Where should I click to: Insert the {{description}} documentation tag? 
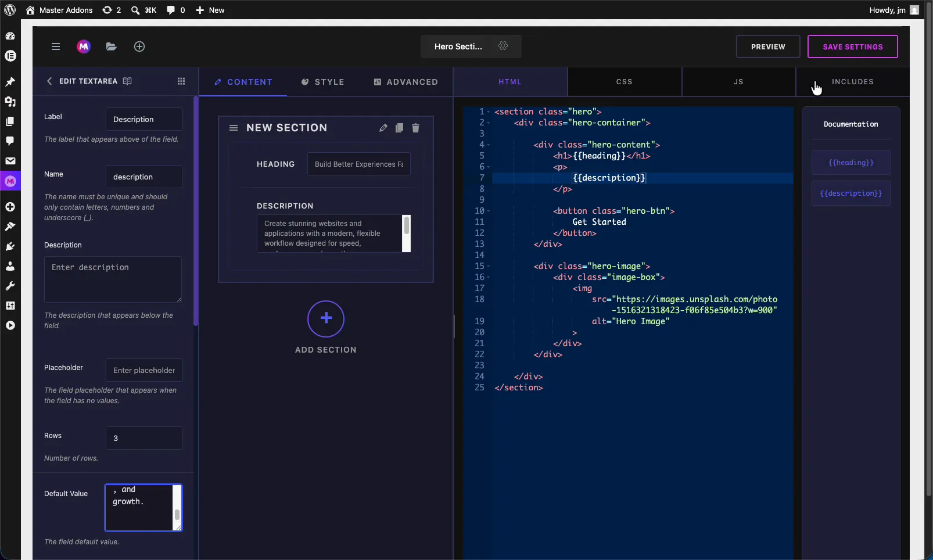851,193
